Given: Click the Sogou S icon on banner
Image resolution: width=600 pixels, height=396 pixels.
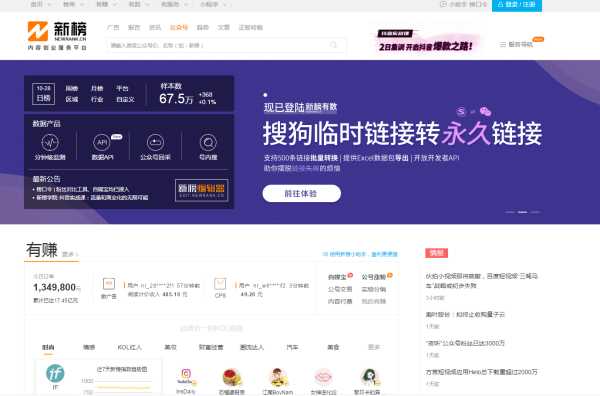Looking at the screenshot, I should pos(461,111).
